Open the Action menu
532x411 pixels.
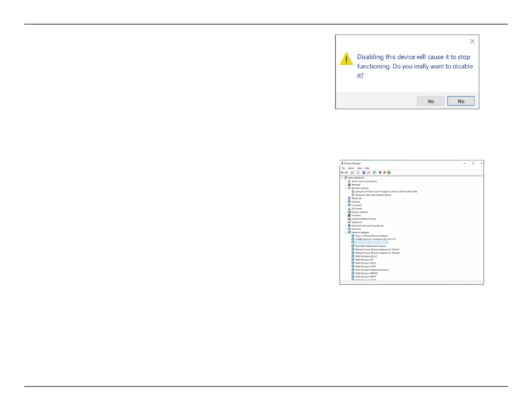[351, 168]
